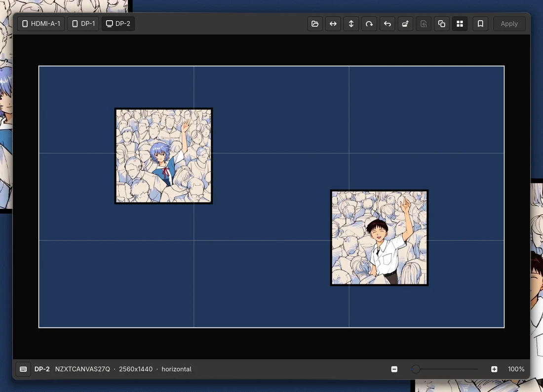Open an image file with the folder icon
The image size is (543, 392).
315,24
